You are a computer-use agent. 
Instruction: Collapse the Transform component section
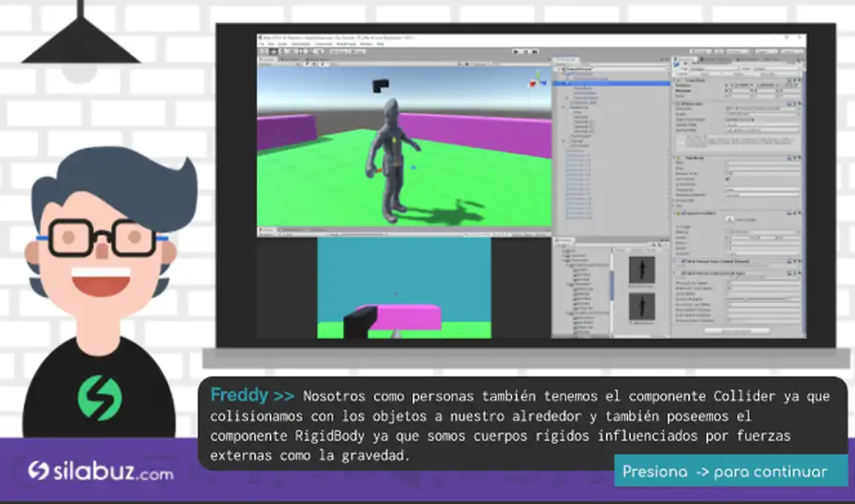click(x=675, y=80)
